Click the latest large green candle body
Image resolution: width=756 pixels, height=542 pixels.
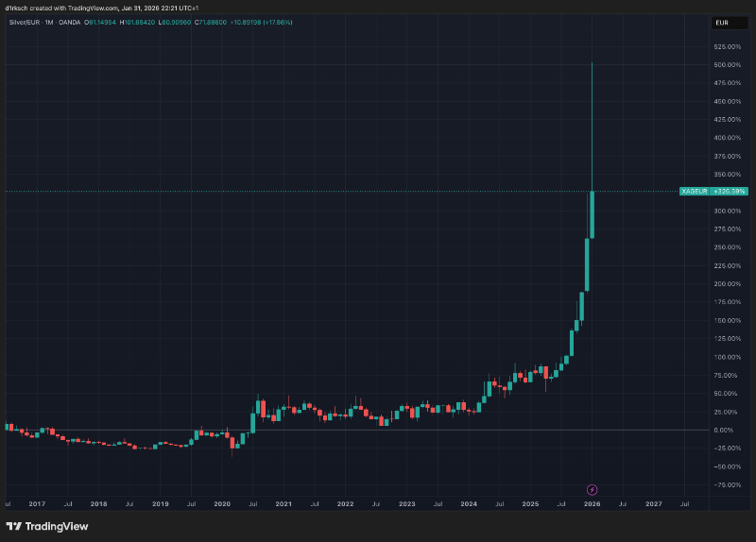(x=593, y=214)
